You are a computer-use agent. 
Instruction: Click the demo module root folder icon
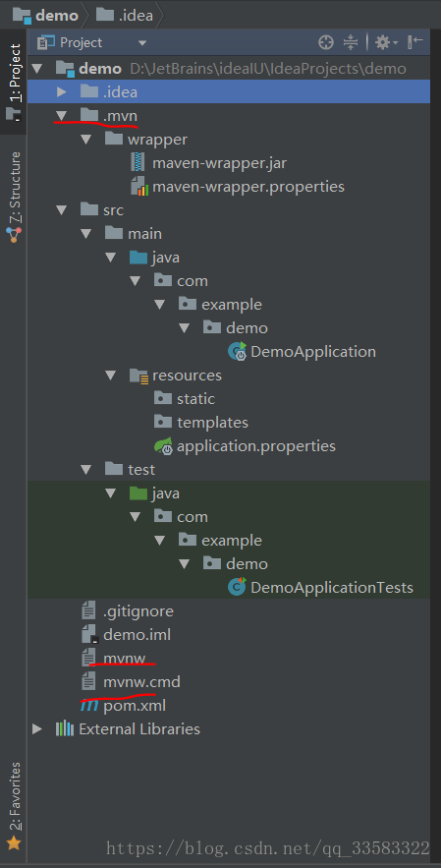pos(65,69)
